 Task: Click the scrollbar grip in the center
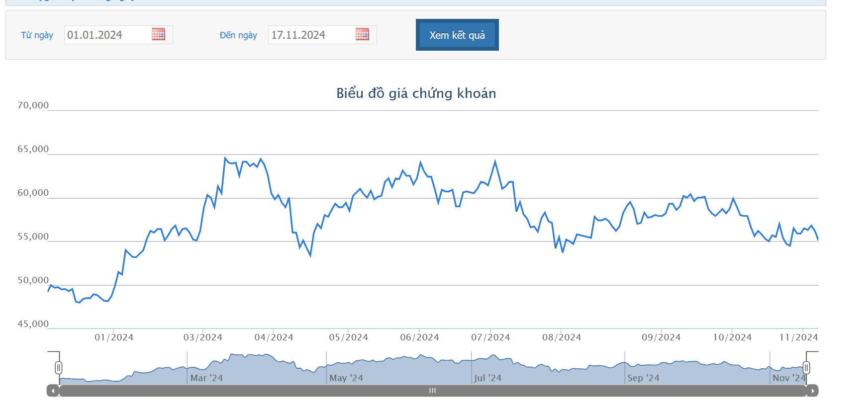pyautogui.click(x=432, y=391)
